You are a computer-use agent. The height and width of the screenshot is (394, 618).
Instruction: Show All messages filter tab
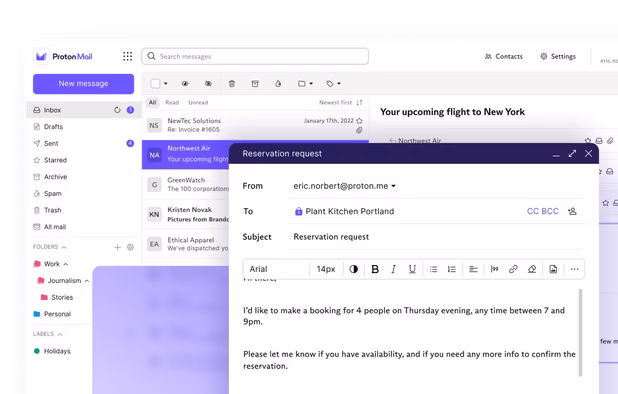[x=153, y=102]
